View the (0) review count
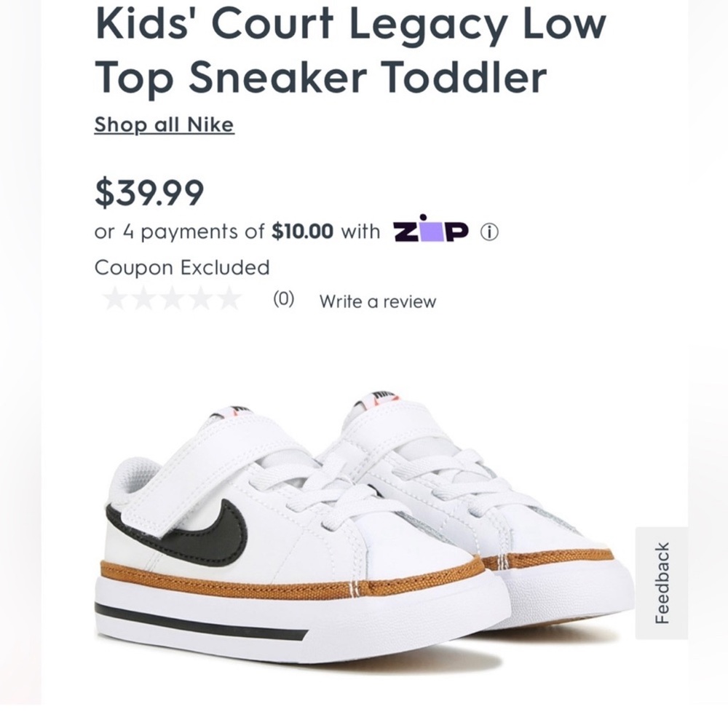Viewport: 728px width, 728px height. pos(285,300)
